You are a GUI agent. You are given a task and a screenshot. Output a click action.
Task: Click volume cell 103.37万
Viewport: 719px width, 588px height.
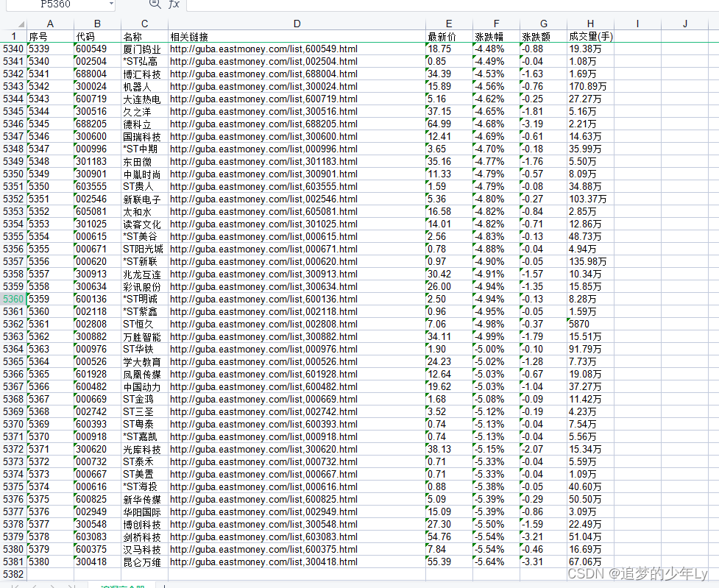[x=591, y=199]
